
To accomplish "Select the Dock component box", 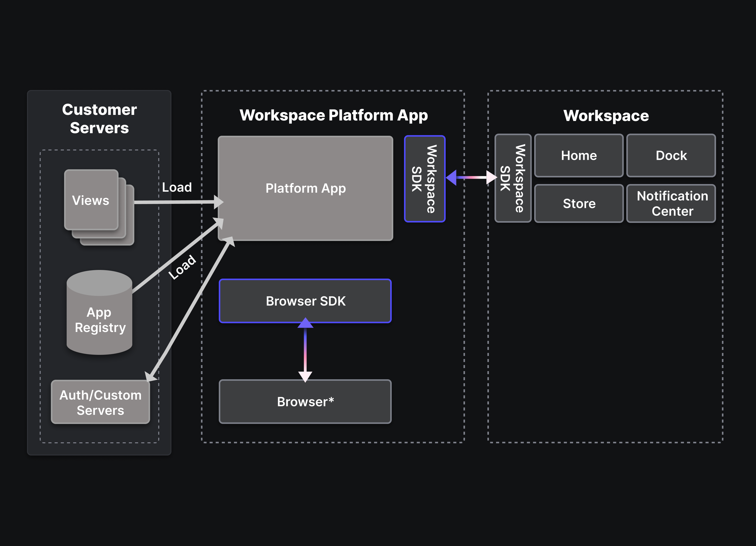I will (671, 156).
